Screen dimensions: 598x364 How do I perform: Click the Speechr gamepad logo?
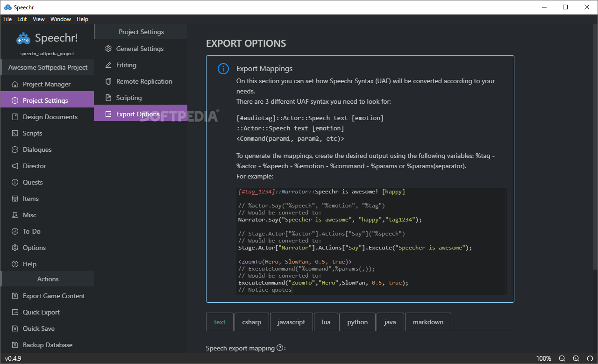pyautogui.click(x=23, y=38)
